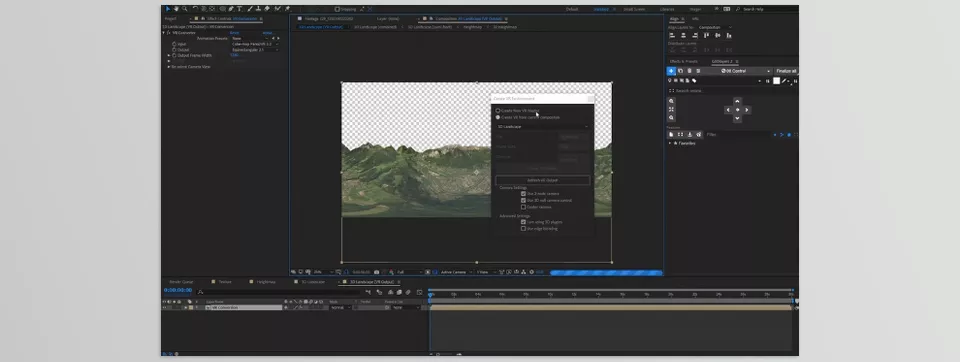This screenshot has height=362, width=960.
Task: Click the center map button in direction pad
Action: [x=737, y=110]
